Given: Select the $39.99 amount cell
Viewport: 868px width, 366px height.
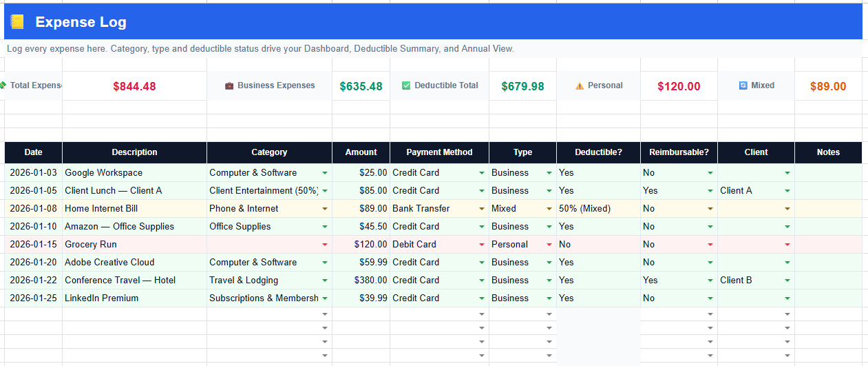Looking at the screenshot, I should (361, 298).
